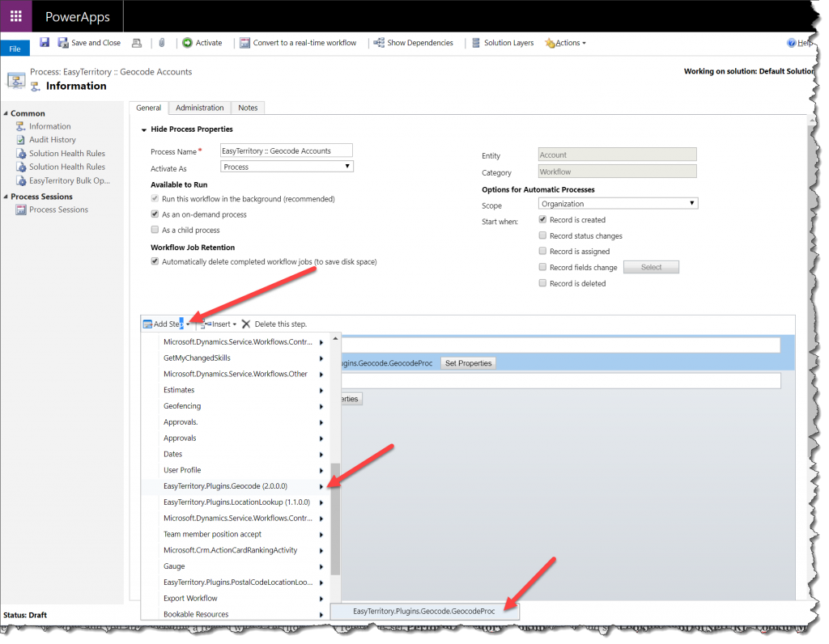
Task: Click the Help question mark icon
Action: [791, 43]
